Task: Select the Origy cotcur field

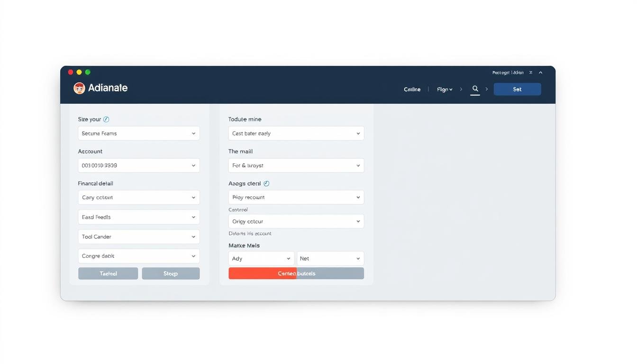Action: tap(296, 221)
